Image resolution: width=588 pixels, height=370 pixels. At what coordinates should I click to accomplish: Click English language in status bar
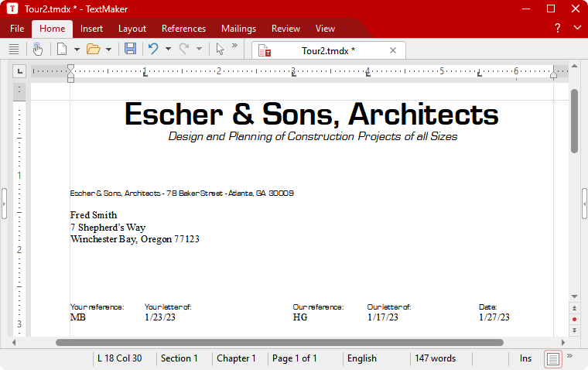pyautogui.click(x=362, y=358)
